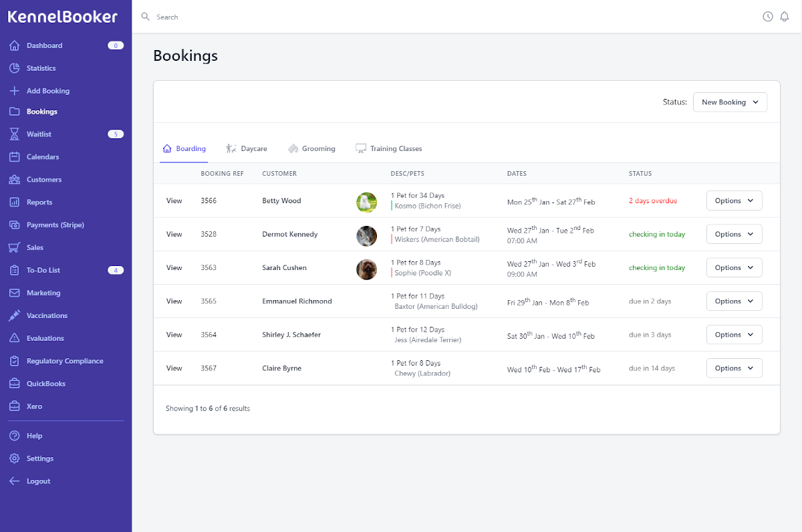Screen dimensions: 802x532
Task: Open Regulatory Compliance menu item
Action: [65, 361]
